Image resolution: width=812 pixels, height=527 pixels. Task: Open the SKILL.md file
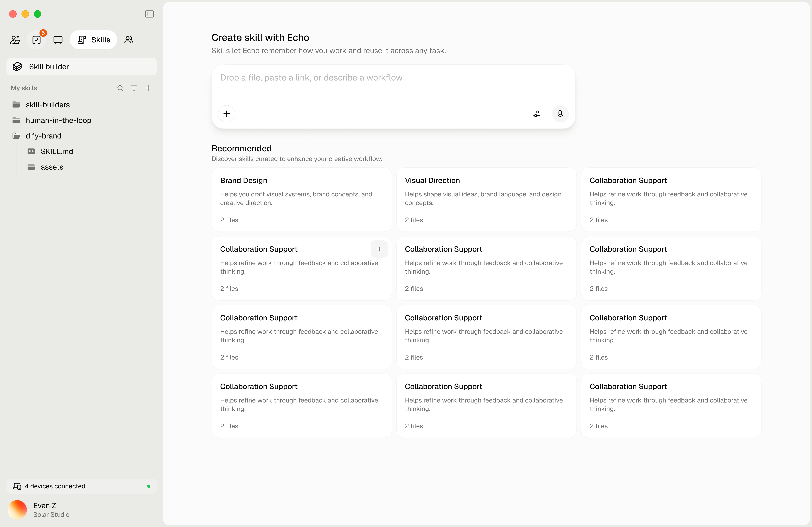(57, 151)
